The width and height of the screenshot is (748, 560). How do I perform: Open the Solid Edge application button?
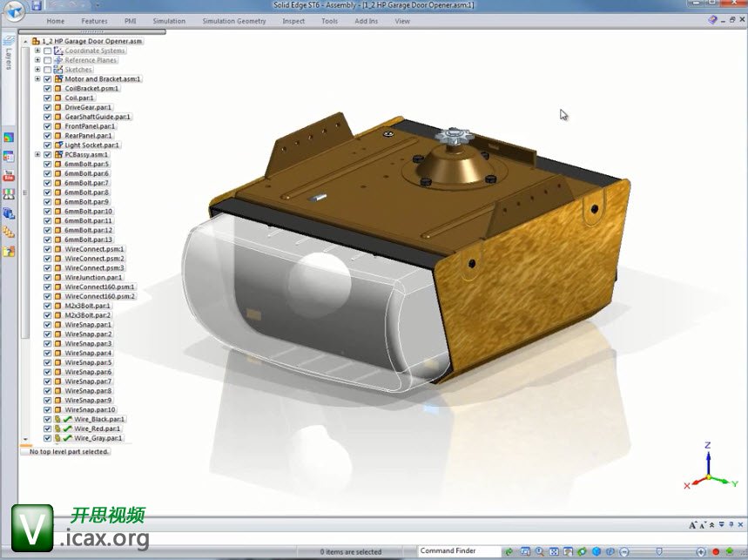point(14,10)
